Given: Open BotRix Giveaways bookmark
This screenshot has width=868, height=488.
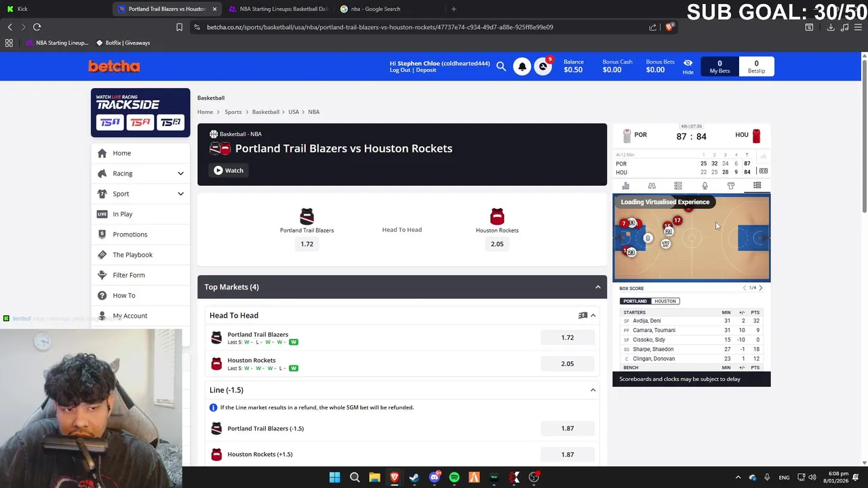Looking at the screenshot, I should (123, 43).
